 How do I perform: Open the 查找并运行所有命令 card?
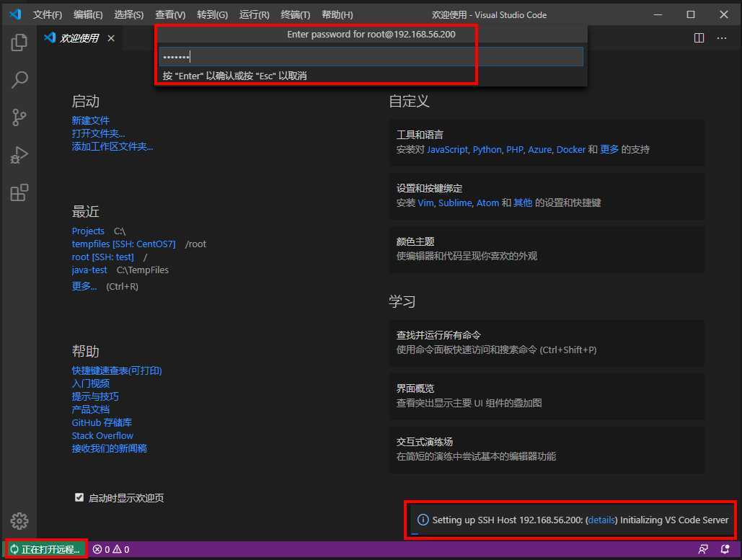[x=547, y=343]
